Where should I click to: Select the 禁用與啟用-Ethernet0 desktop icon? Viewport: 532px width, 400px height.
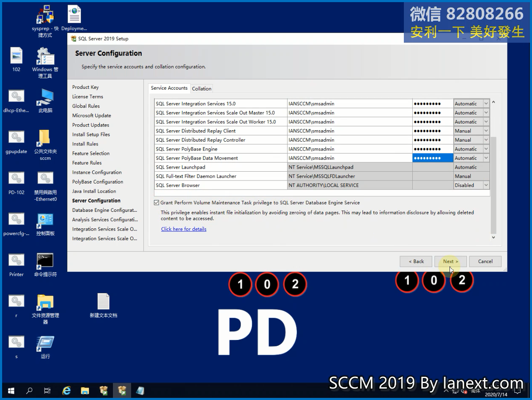45,186
